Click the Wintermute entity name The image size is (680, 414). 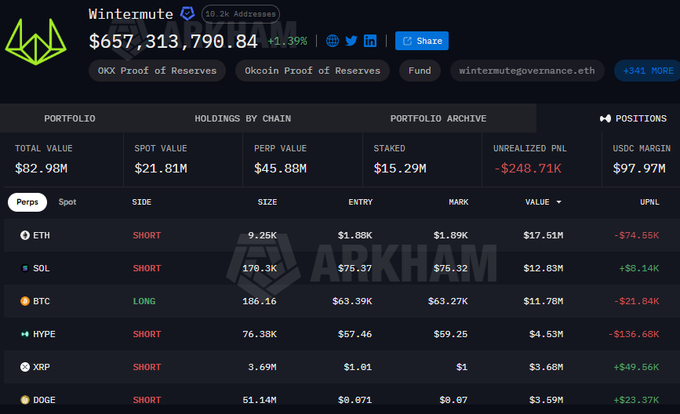tap(131, 14)
